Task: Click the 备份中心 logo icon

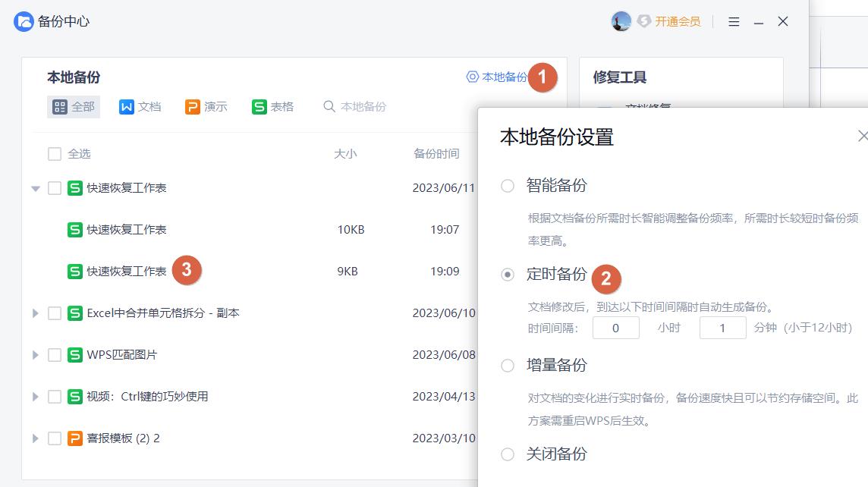Action: [21, 21]
